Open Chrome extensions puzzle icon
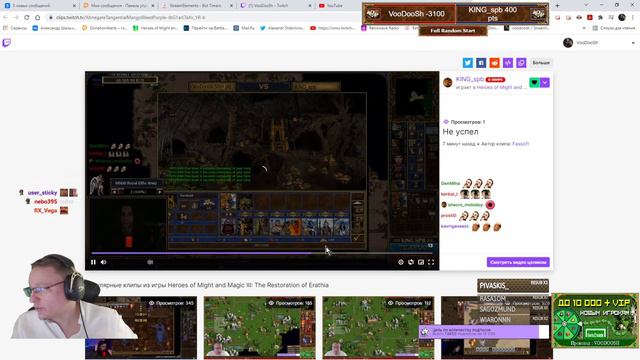Screen dimensions: 640x360 (600, 18)
